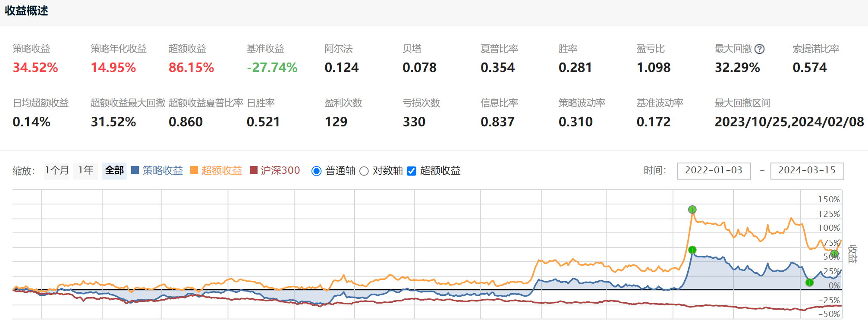The image size is (868, 326).
Task: Click the 策略波动率 value 0.310
Action: pyautogui.click(x=576, y=122)
